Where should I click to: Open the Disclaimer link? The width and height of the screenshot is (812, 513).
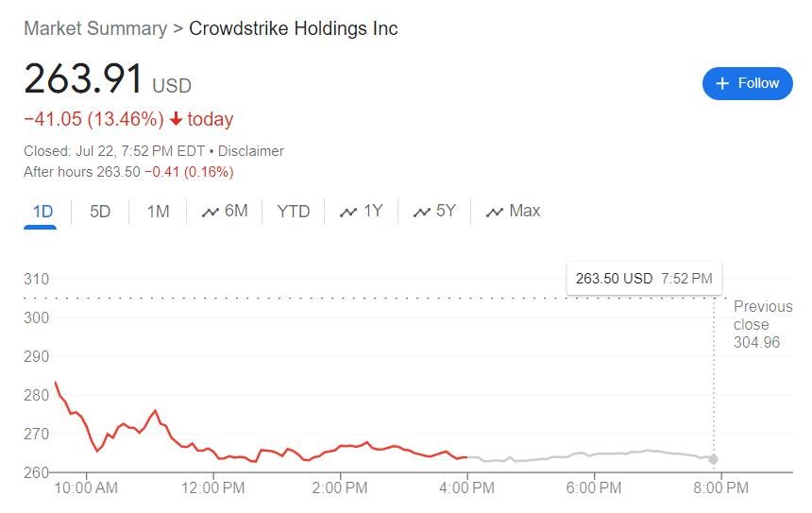tap(251, 151)
